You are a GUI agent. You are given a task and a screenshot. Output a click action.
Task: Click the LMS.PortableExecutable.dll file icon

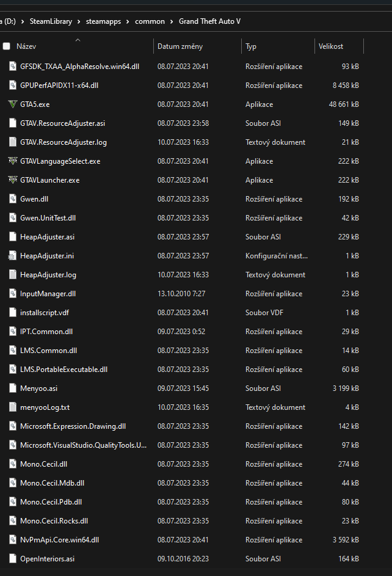[12, 369]
